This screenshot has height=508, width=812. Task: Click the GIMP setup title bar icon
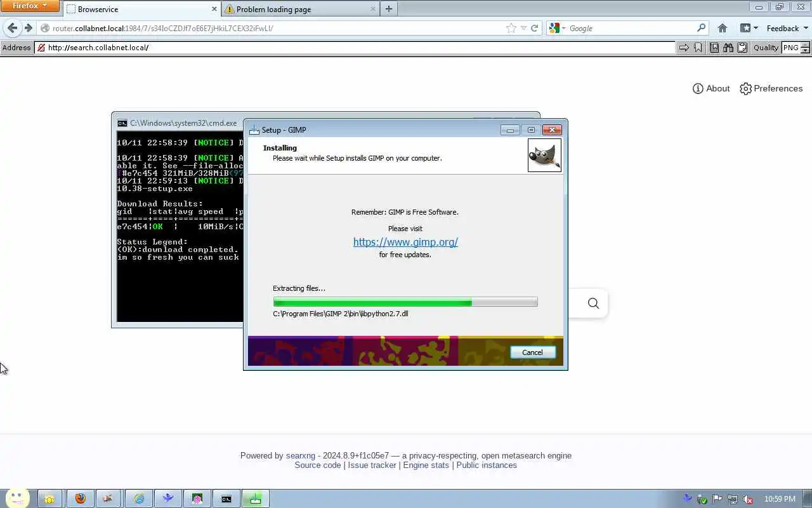(x=254, y=130)
